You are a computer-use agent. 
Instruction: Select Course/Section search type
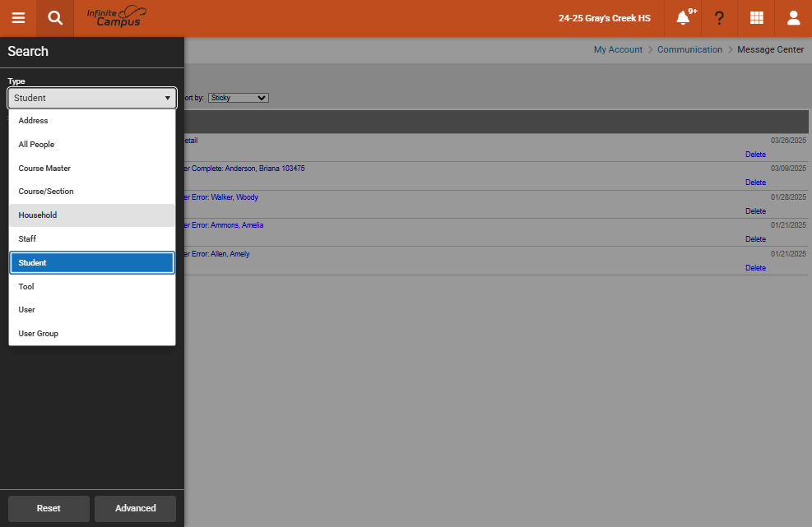[x=92, y=192]
